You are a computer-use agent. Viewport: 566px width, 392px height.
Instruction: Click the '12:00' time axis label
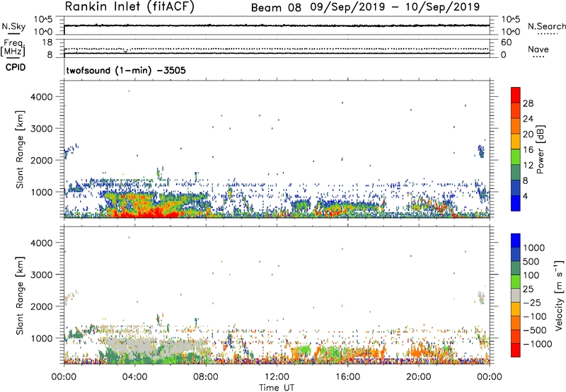(277, 377)
